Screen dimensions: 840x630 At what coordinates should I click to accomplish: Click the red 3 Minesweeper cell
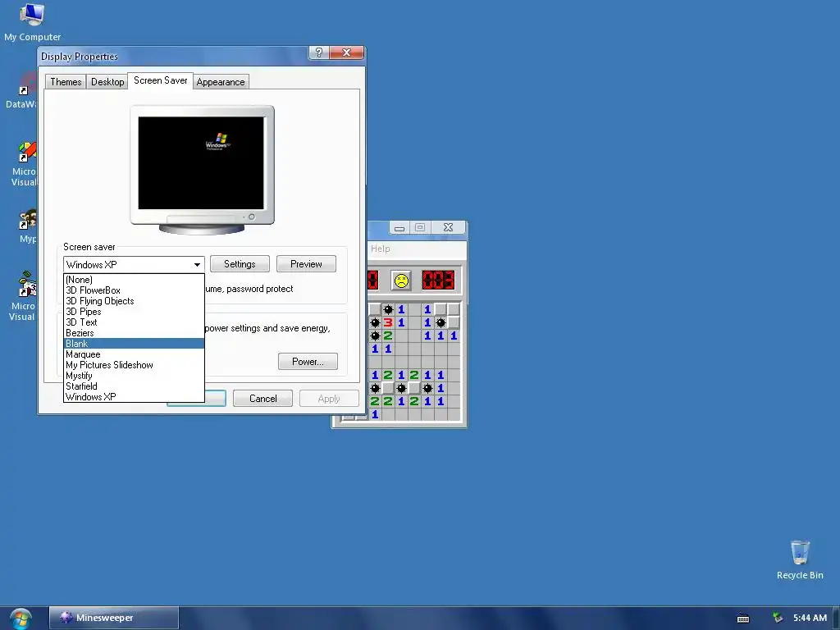pyautogui.click(x=388, y=322)
